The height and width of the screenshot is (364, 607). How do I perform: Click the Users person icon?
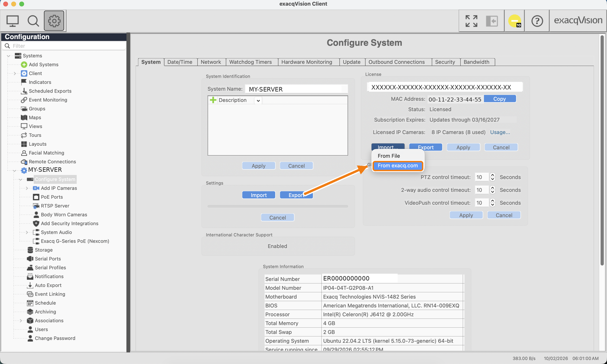point(30,329)
